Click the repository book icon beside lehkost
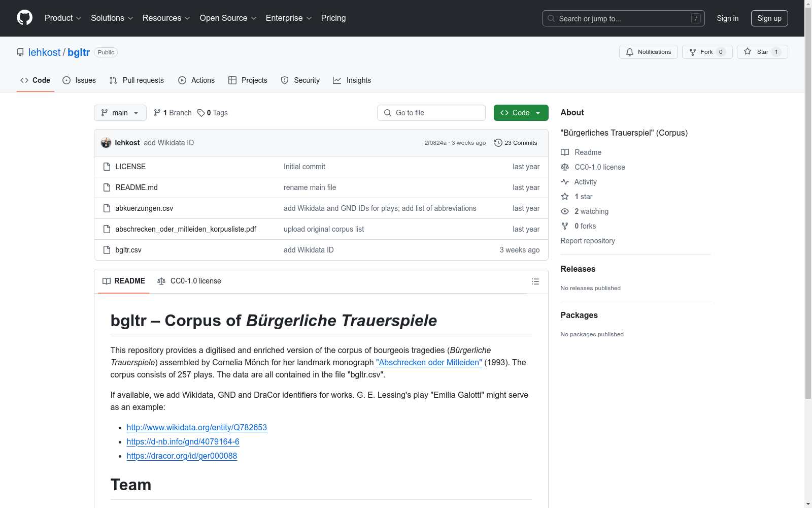The height and width of the screenshot is (508, 812). click(20, 52)
